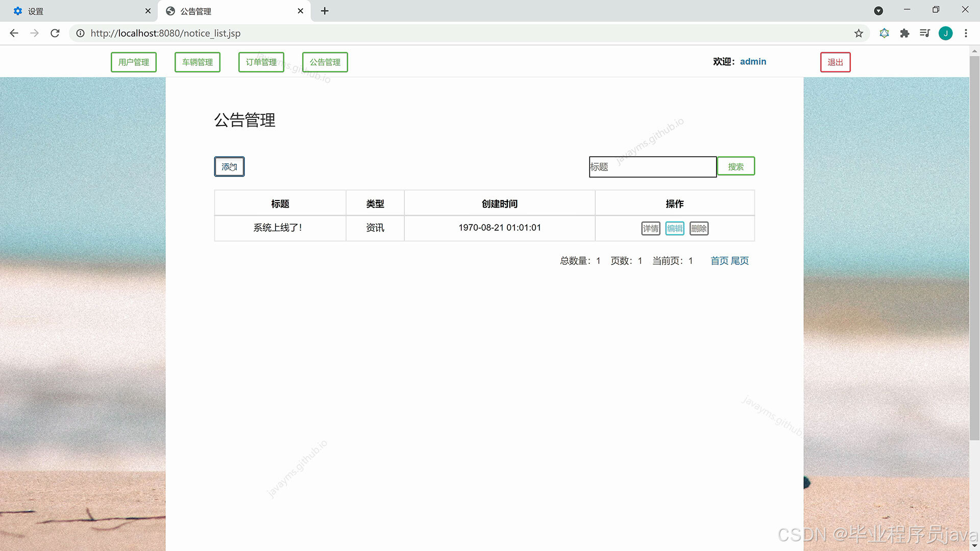
Task: Click the 总数量: 1 text
Action: (x=580, y=261)
